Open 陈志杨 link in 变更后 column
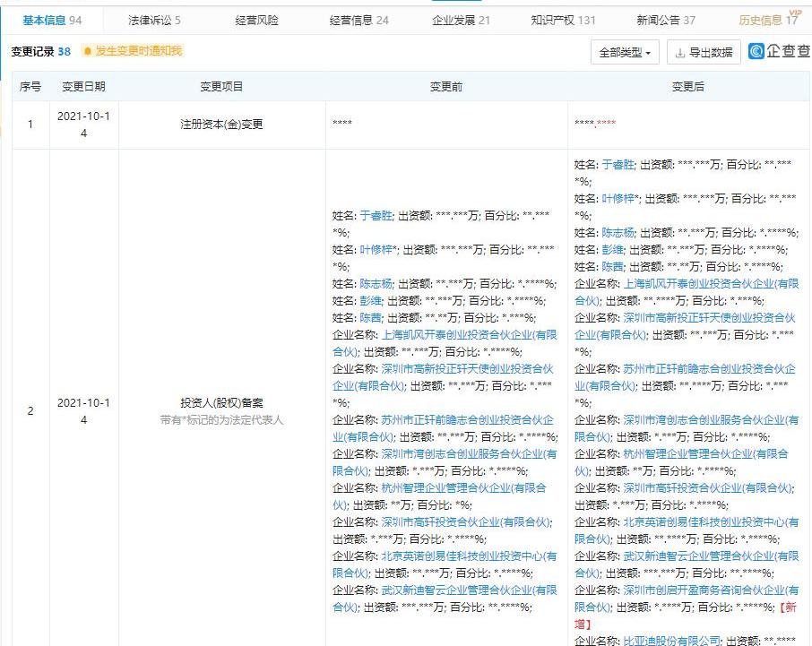The width and height of the screenshot is (812, 646). [x=618, y=233]
